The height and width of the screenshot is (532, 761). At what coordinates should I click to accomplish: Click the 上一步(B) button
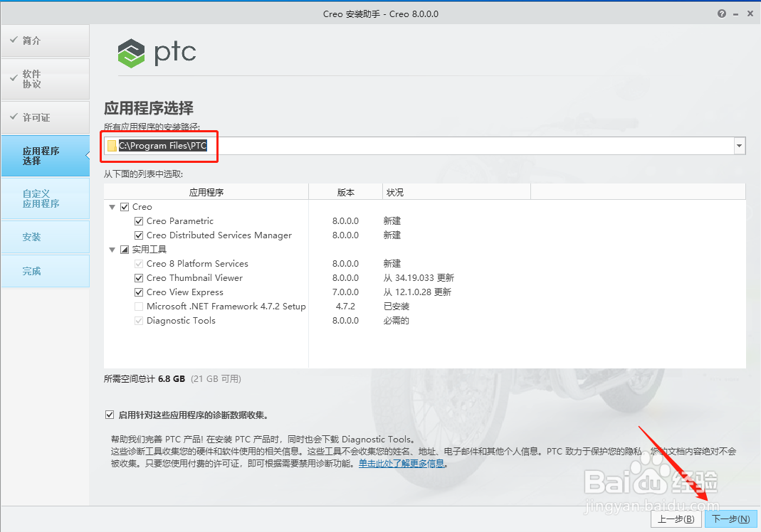pos(676,519)
